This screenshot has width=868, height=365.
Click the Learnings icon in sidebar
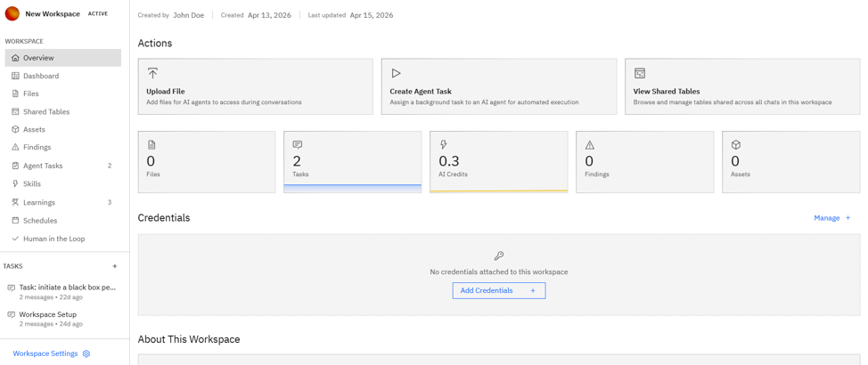click(15, 202)
